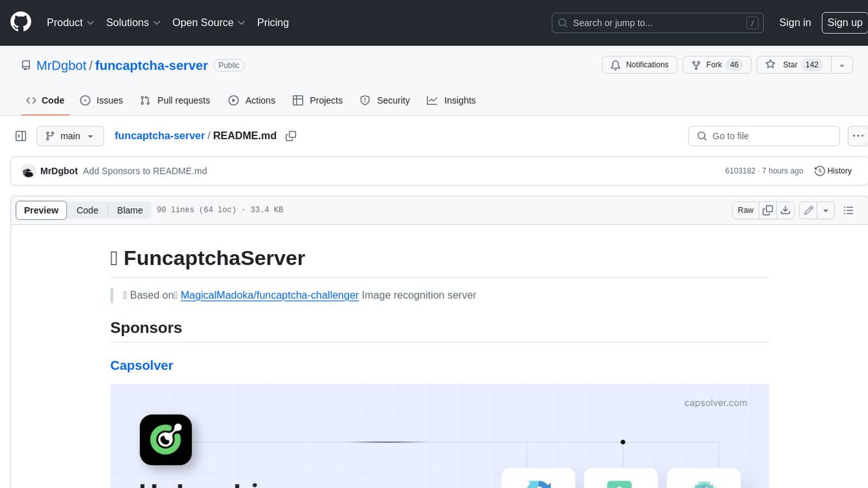Open the document outline list icon
The height and width of the screenshot is (488, 868).
click(848, 210)
